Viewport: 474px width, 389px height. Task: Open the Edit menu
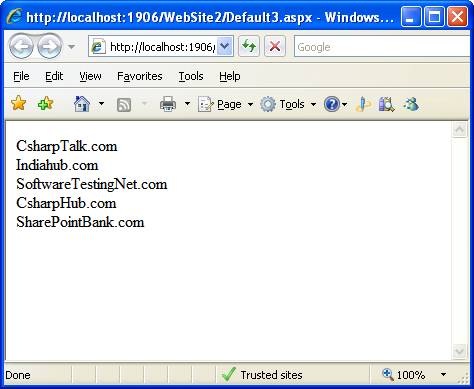54,76
